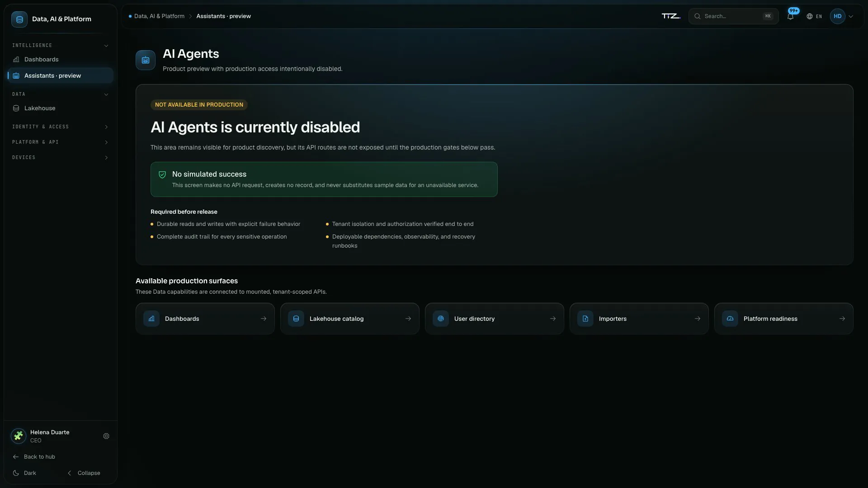Toggle the Dark theme switch
Viewport: 868px width, 488px height.
tap(25, 473)
